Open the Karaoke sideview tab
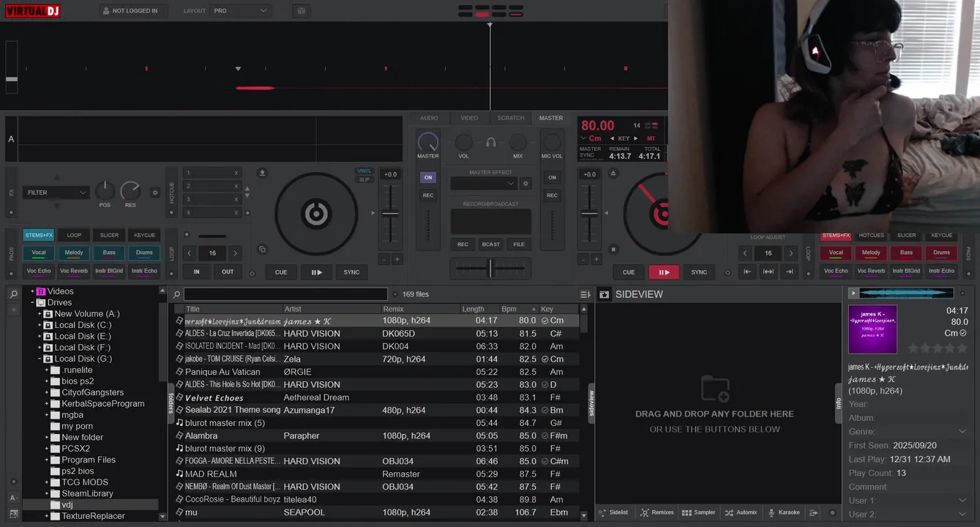 pyautogui.click(x=783, y=512)
